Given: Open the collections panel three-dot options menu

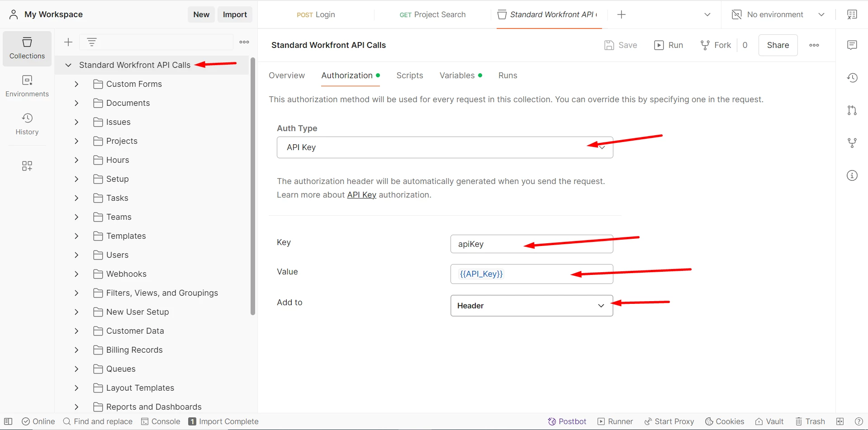Looking at the screenshot, I should pyautogui.click(x=244, y=42).
